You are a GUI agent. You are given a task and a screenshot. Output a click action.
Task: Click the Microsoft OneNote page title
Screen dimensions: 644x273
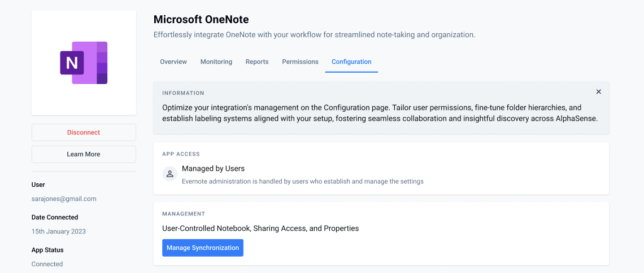click(x=201, y=19)
